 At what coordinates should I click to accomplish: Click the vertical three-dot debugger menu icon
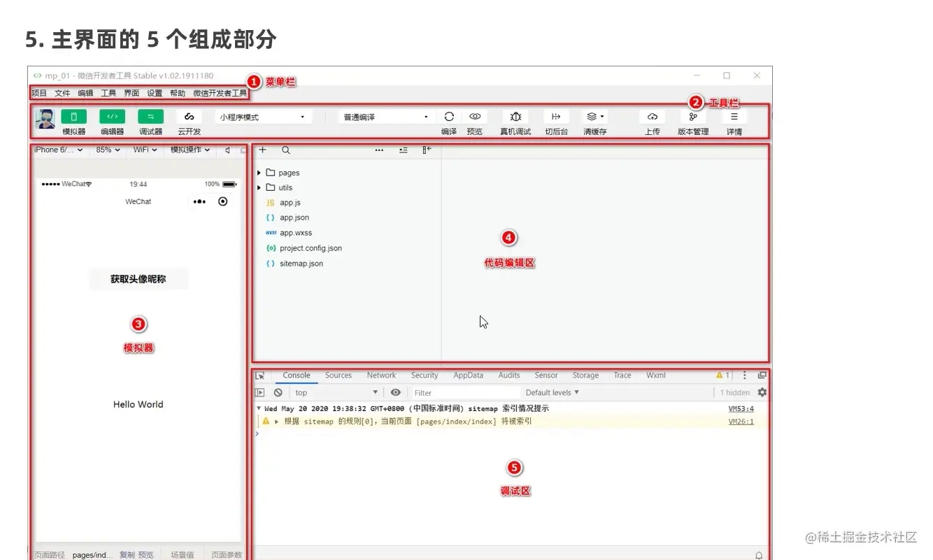745,375
